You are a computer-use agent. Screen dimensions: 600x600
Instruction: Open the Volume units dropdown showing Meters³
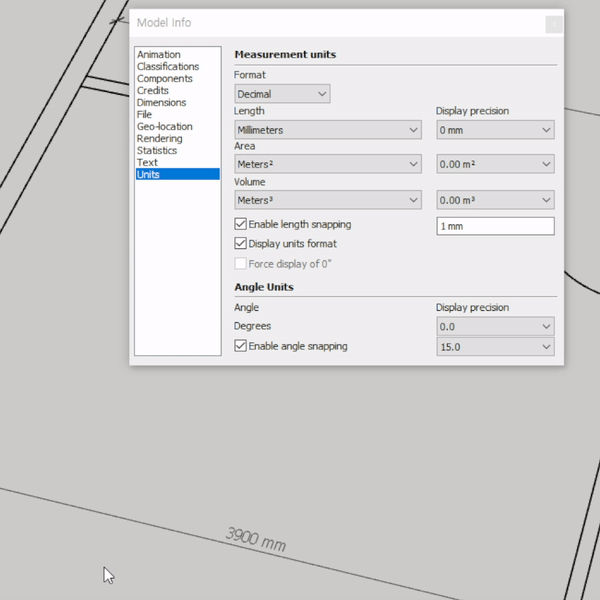click(x=328, y=200)
